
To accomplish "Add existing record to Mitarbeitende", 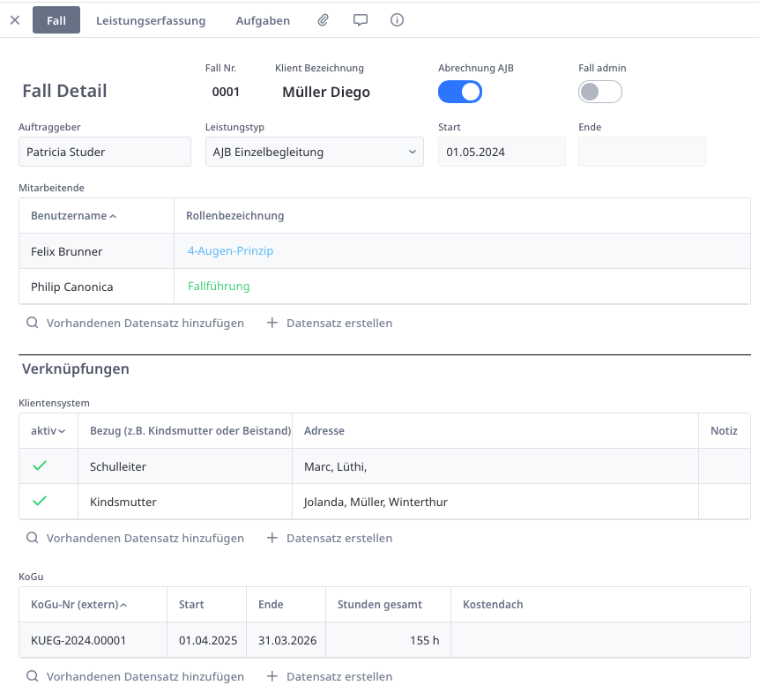I will click(136, 323).
